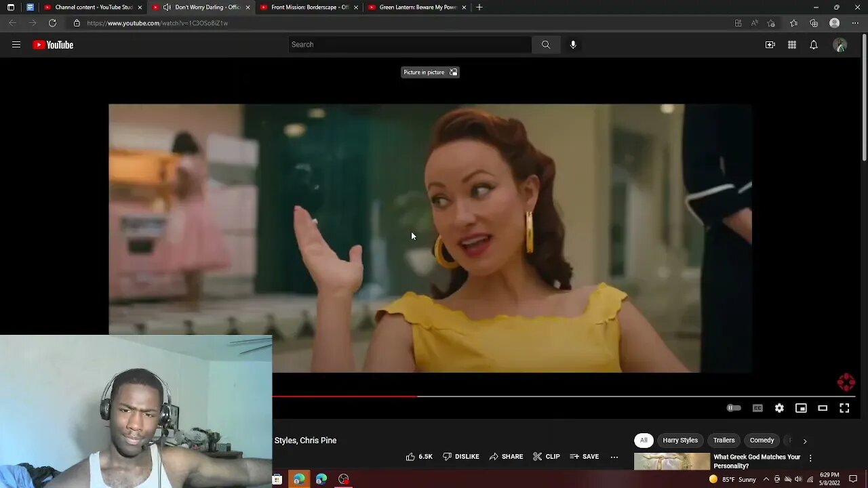Click the DISLIKE button
Screen dimensions: 868x488
pyautogui.click(x=461, y=457)
